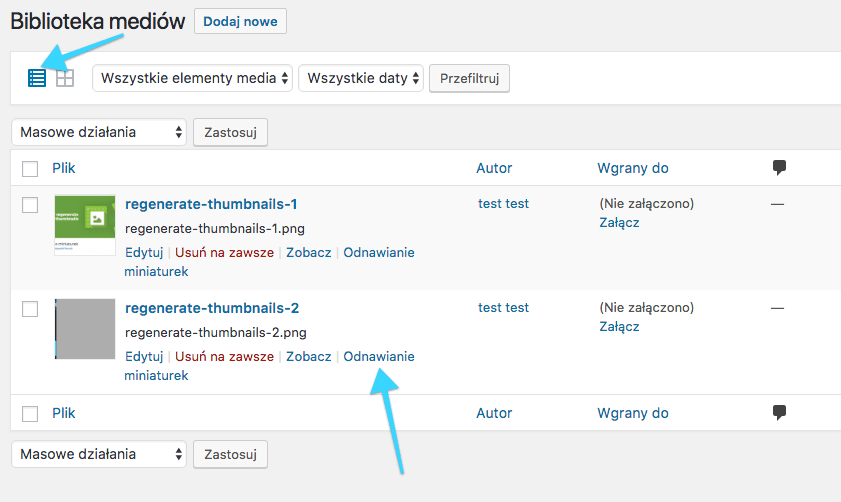Viewport: 841px width, 502px height.
Task: Tick checkbox for regenerate-thumbnails-2
Action: tap(30, 309)
